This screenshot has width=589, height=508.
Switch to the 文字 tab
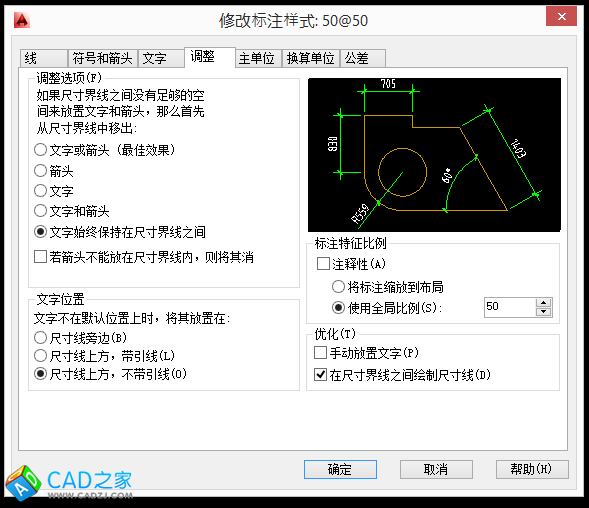[161, 59]
